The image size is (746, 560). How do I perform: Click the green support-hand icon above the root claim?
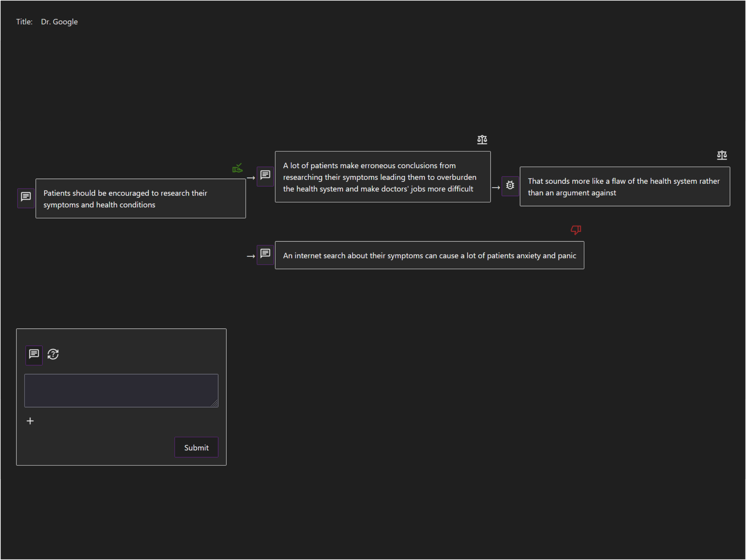pyautogui.click(x=237, y=168)
